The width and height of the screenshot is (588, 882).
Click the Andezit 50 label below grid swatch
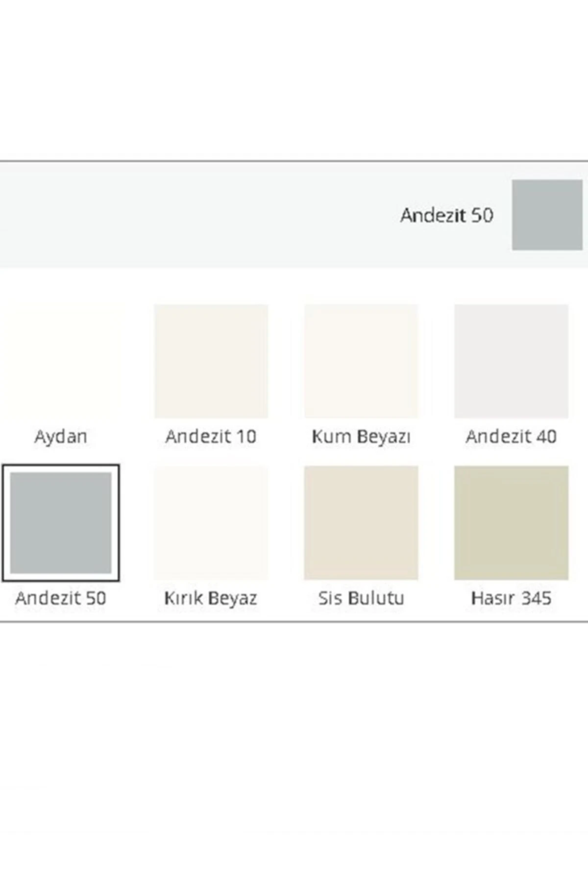[x=61, y=598]
